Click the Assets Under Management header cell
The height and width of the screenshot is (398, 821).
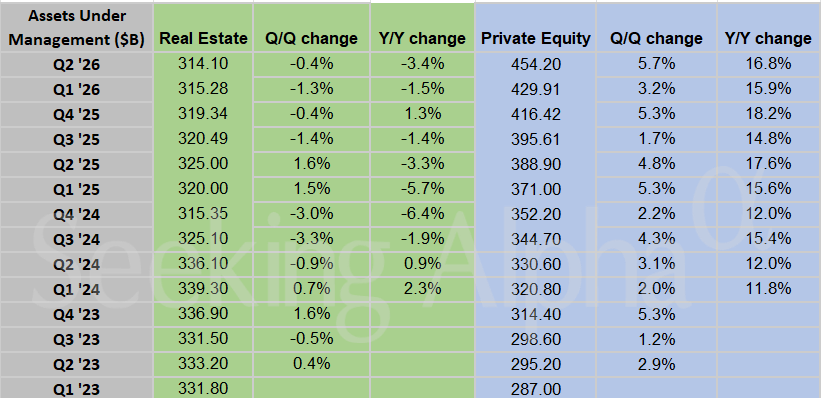click(x=77, y=27)
